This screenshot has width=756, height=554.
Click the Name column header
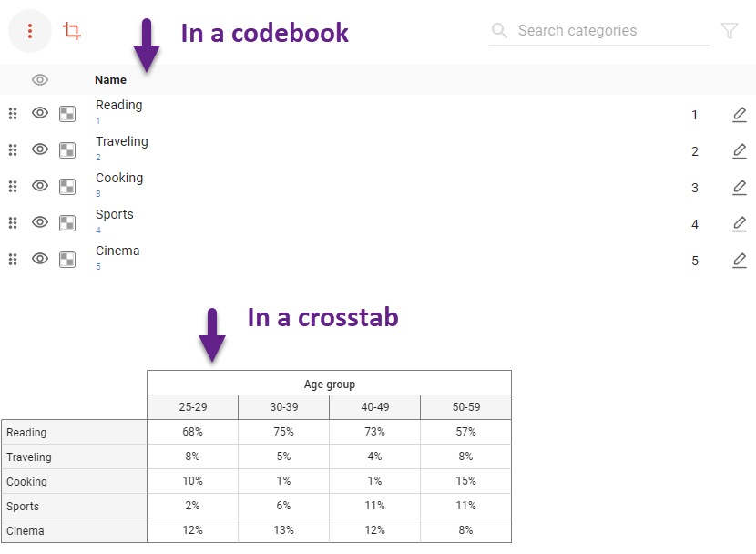point(110,80)
